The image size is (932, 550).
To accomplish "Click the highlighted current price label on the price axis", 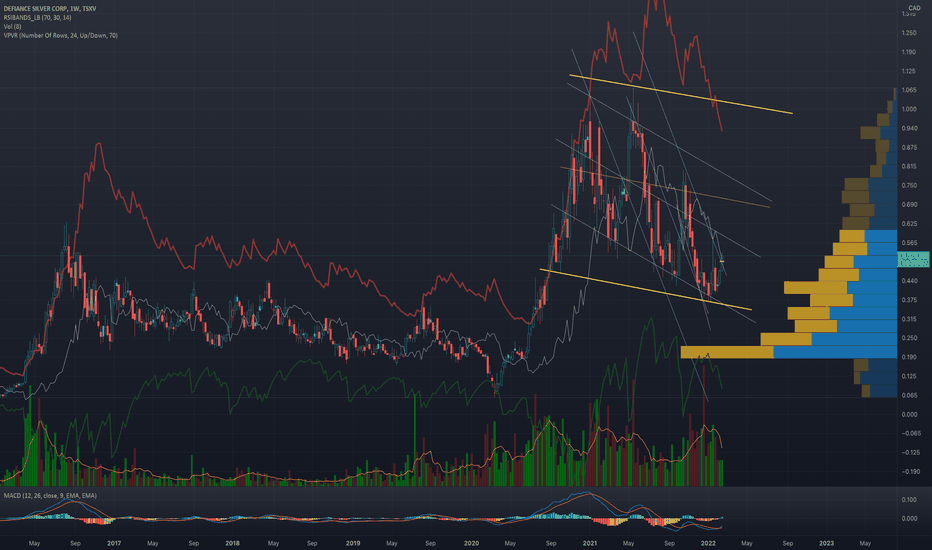I will pos(913,259).
